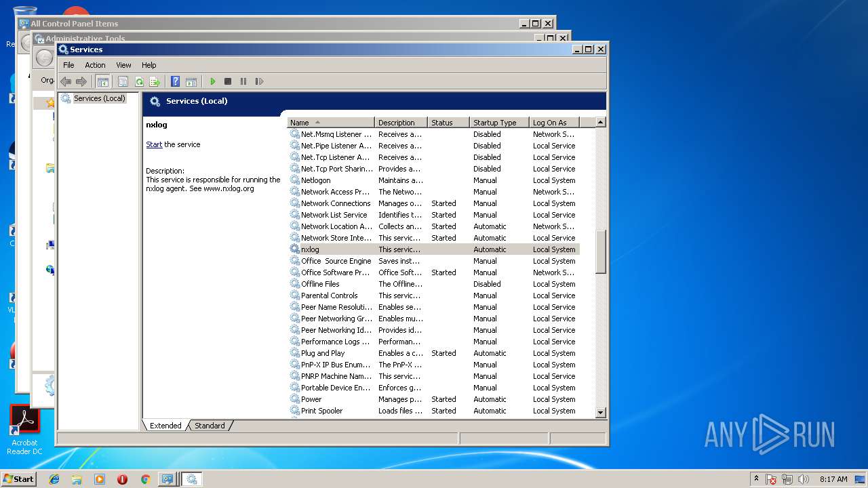Click the Restart Service toolbar icon
Viewport: 868px width, 488px height.
pyautogui.click(x=259, y=81)
